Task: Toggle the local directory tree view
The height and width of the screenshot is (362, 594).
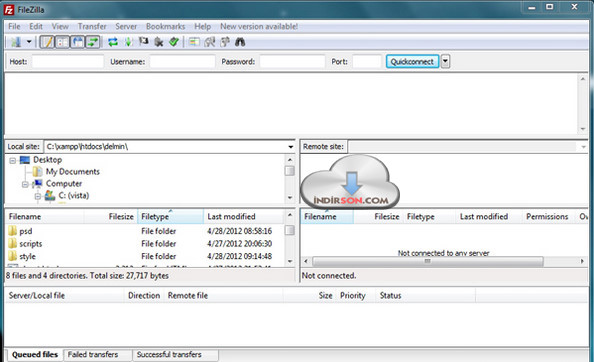Action: [x=63, y=42]
